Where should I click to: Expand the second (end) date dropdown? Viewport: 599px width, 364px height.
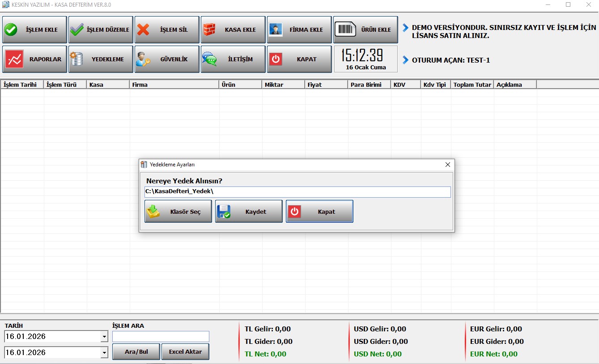(x=104, y=353)
